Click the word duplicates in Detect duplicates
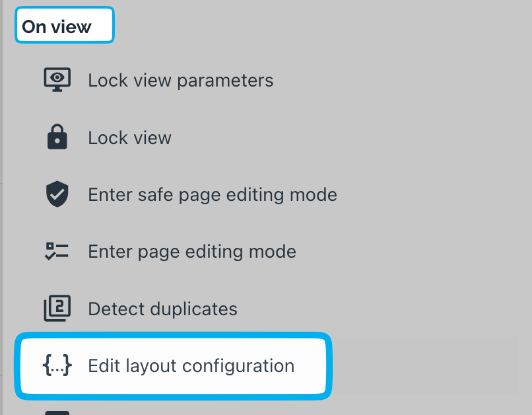This screenshot has height=415, width=532. (x=193, y=309)
